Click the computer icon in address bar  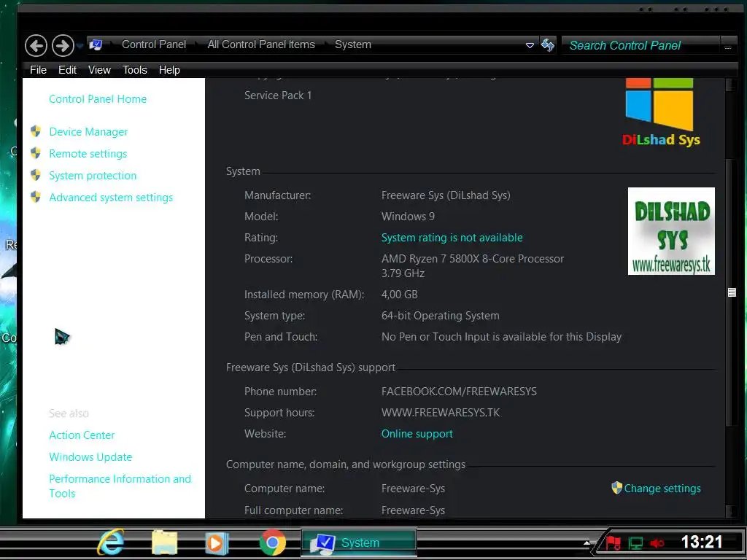click(x=96, y=44)
